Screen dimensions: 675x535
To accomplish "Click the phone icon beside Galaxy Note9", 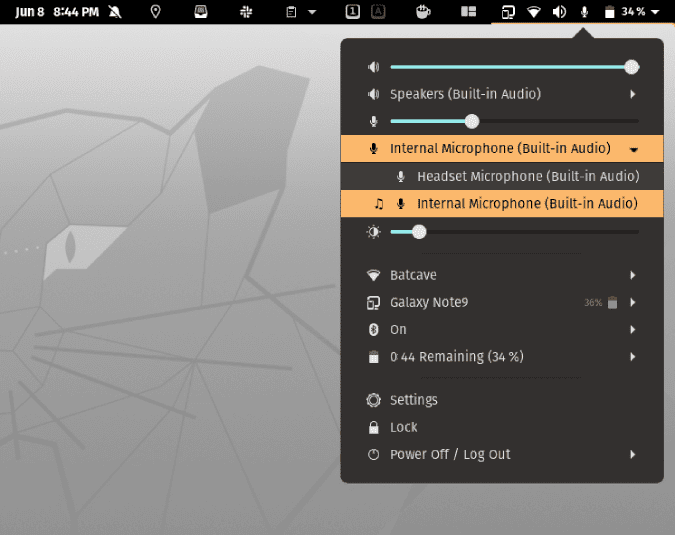I will [374, 303].
